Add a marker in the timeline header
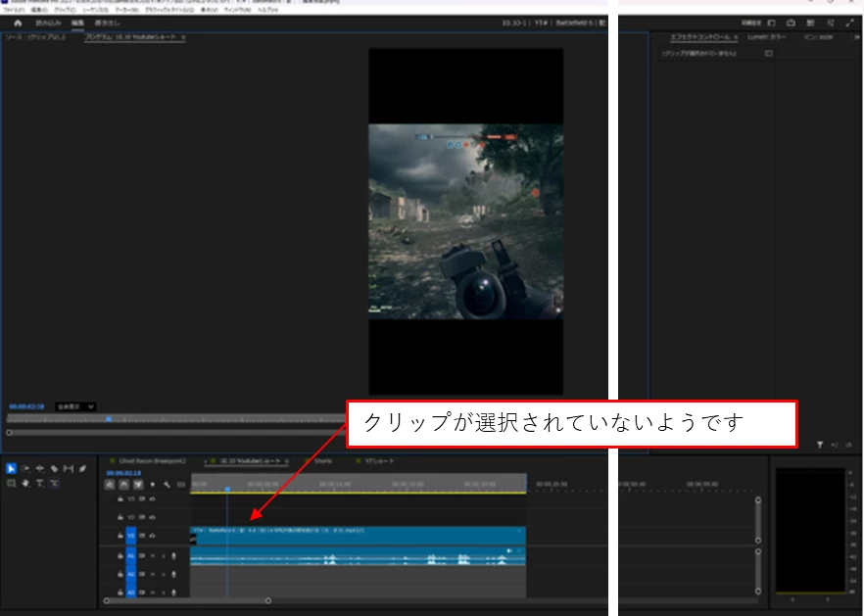Image resolution: width=864 pixels, height=616 pixels. [153, 485]
